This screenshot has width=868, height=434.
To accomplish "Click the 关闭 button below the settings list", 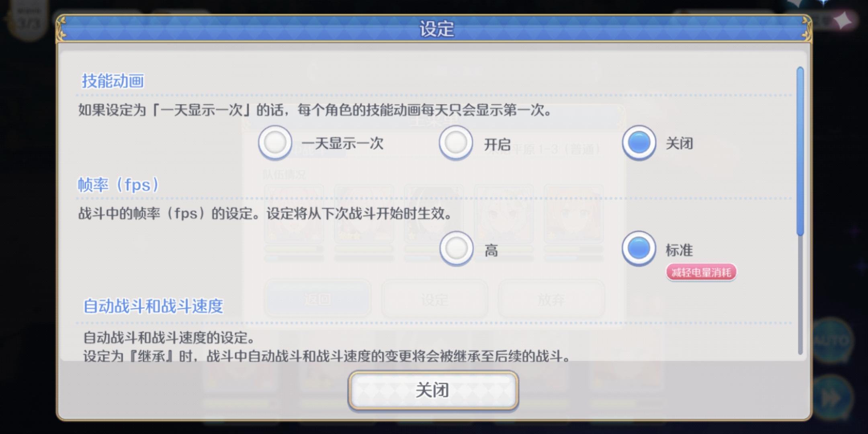I will 433,390.
